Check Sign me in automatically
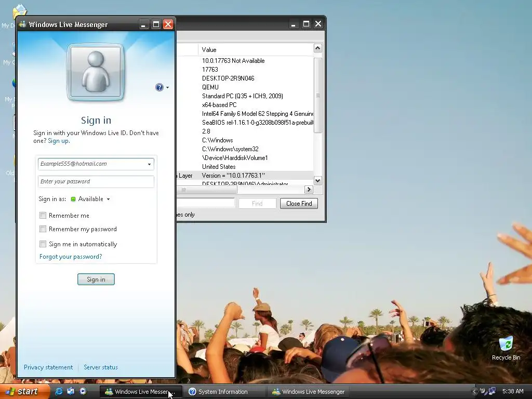Screen dimensions: 532x399 click(x=43, y=244)
